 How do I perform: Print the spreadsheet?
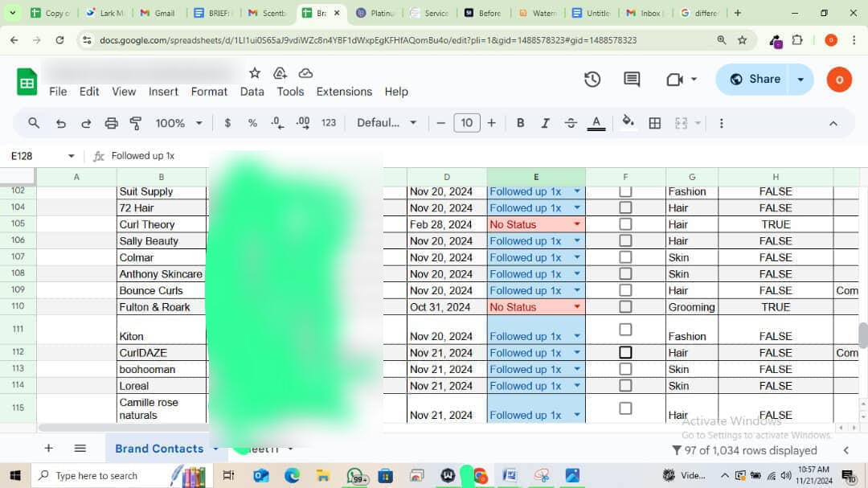[x=111, y=123]
